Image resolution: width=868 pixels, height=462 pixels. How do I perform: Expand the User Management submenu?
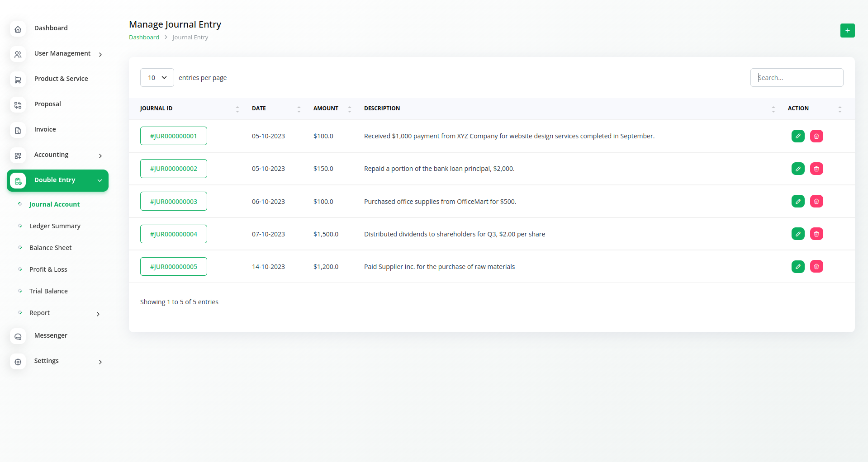pos(100,54)
